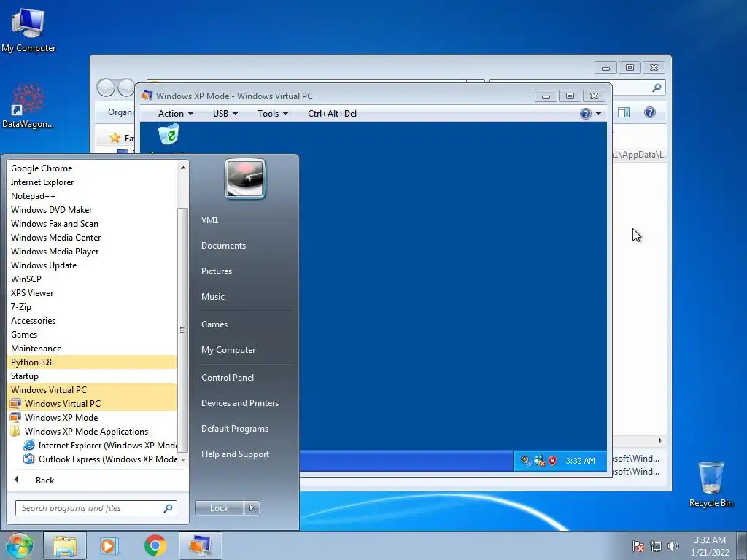Open Windows Update entry

tap(93, 265)
